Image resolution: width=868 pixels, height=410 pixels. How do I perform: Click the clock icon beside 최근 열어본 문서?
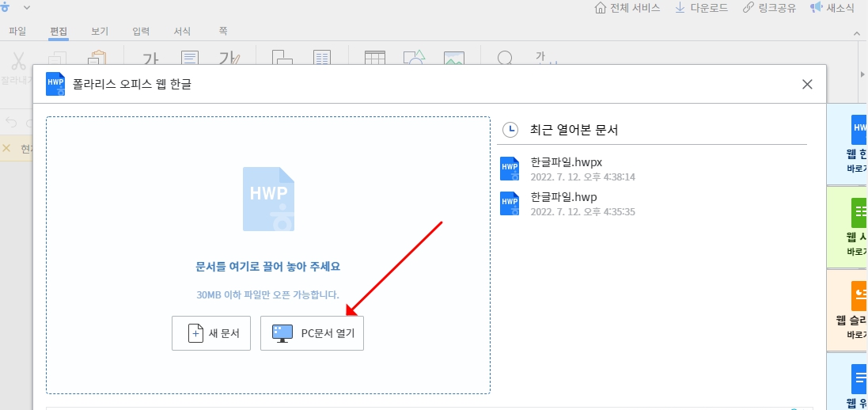510,130
